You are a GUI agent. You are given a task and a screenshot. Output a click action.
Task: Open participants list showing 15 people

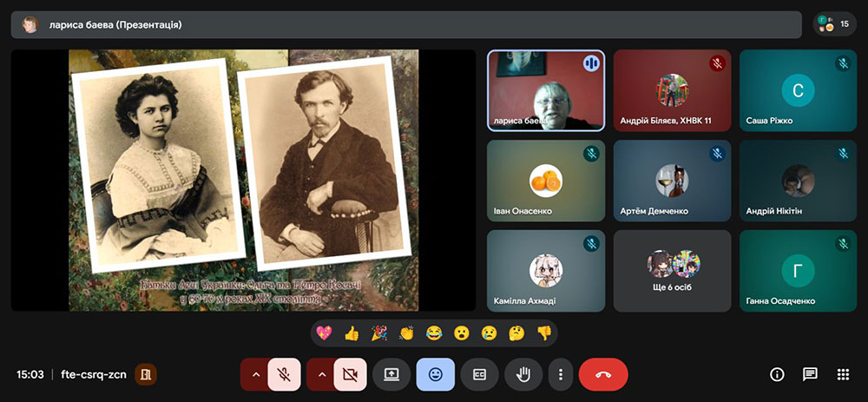coord(834,24)
